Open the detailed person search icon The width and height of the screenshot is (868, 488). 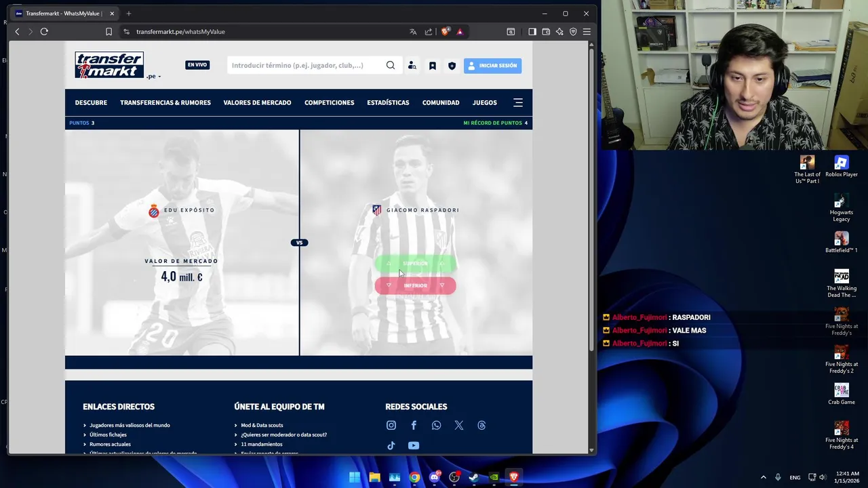pos(412,66)
